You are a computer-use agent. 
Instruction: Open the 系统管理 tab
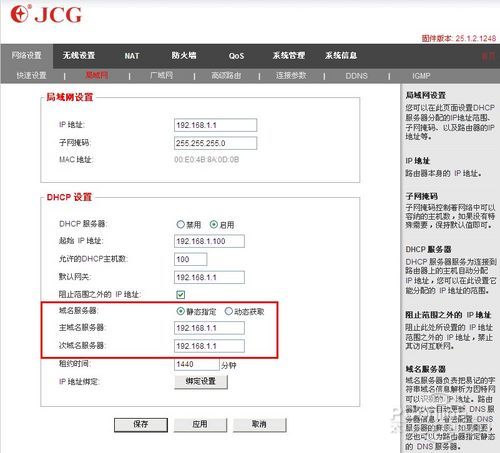(289, 55)
